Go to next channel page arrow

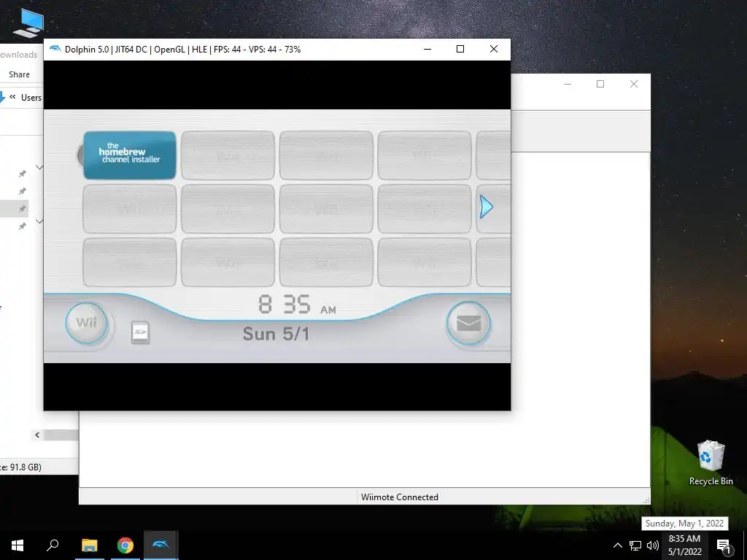point(486,206)
